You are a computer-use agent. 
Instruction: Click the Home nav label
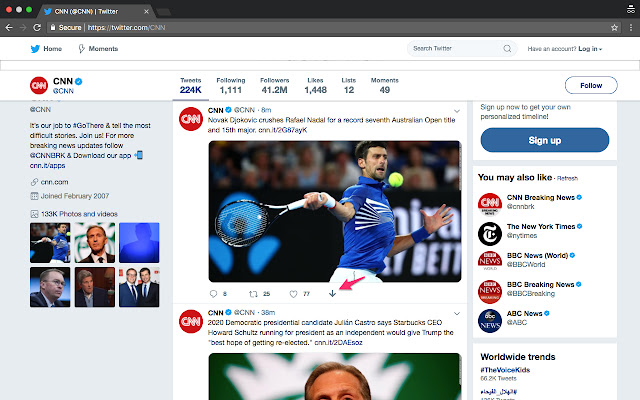[53, 49]
